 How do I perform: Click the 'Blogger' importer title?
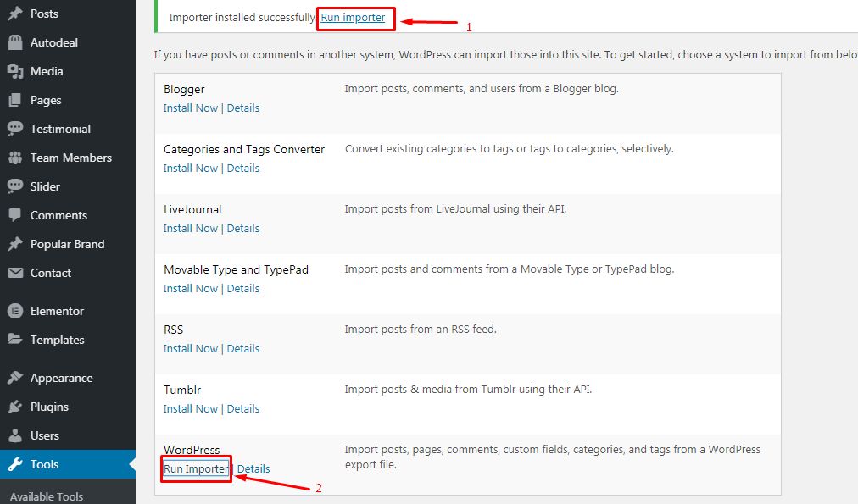click(x=184, y=89)
